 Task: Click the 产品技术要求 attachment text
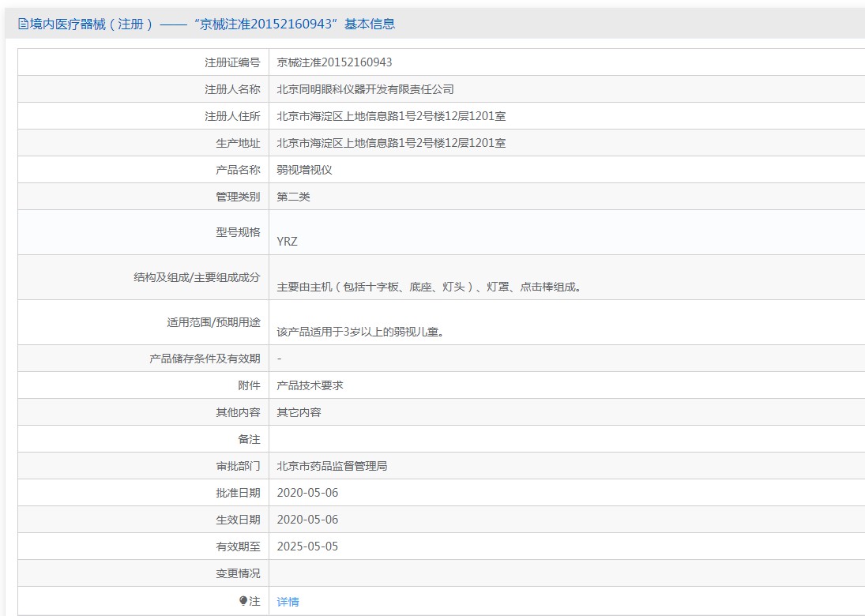click(x=310, y=385)
